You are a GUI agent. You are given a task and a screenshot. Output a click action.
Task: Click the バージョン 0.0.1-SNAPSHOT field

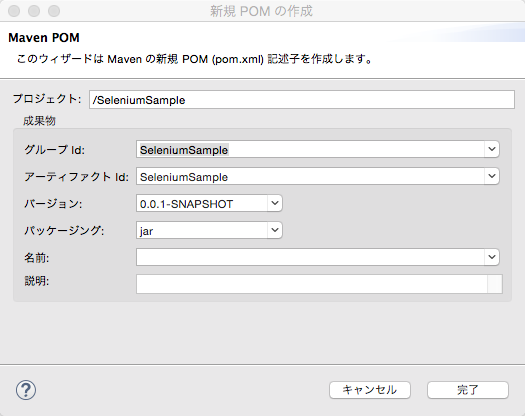pos(202,203)
